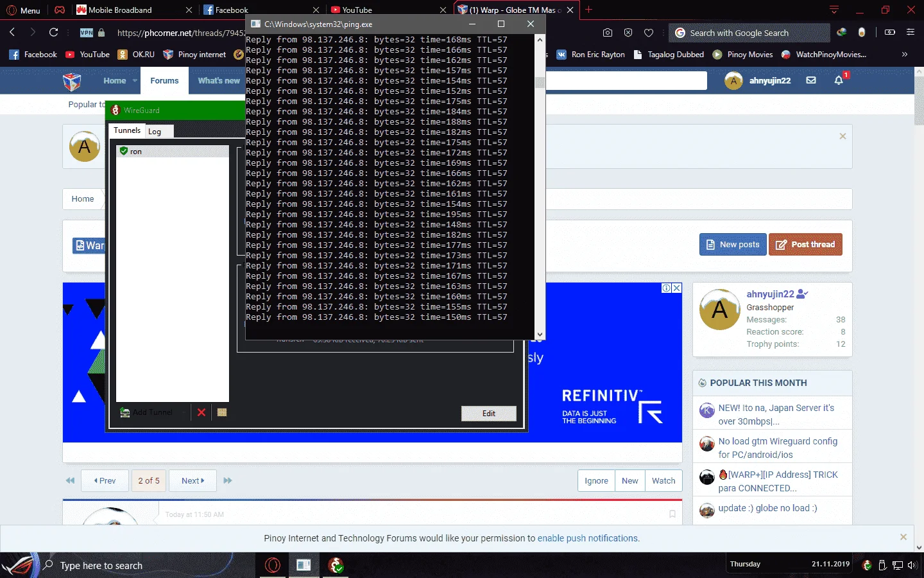Open the What's new navigation tab
Viewport: 924px width, 578px height.
point(219,81)
